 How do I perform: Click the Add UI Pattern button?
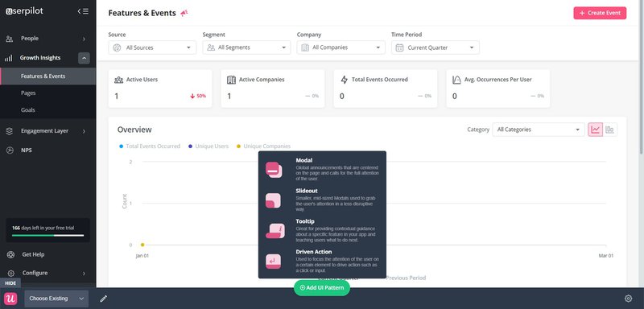click(321, 287)
